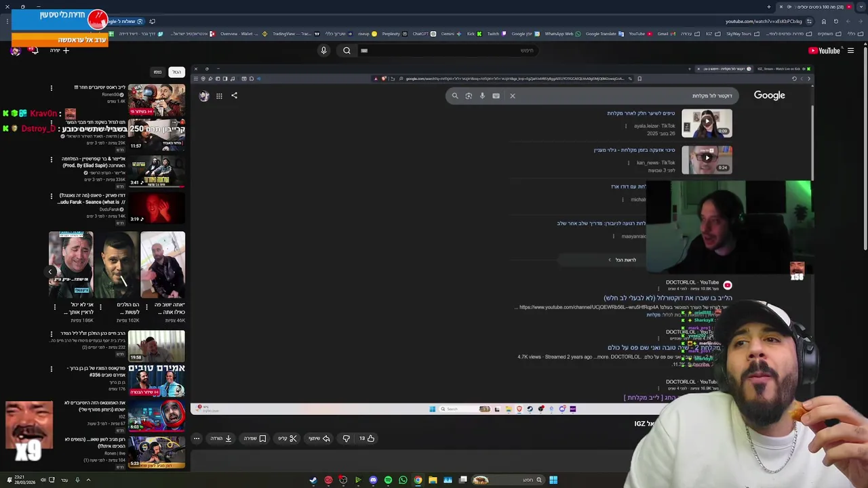Click the שמירה save bookmark button
This screenshot has height=488, width=868.
pyautogui.click(x=255, y=439)
